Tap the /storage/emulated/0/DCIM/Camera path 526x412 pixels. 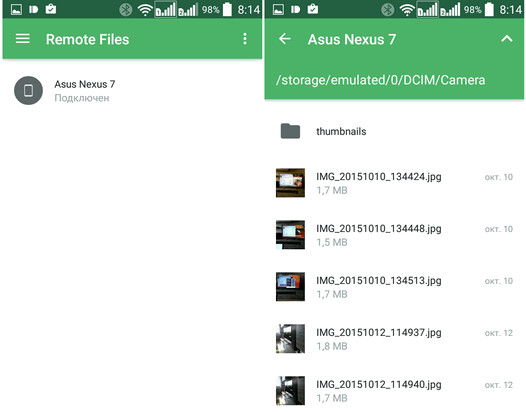coord(380,80)
